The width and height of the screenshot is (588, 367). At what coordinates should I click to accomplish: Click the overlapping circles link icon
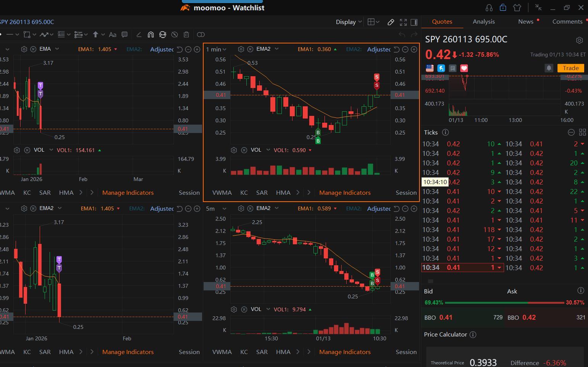201,35
